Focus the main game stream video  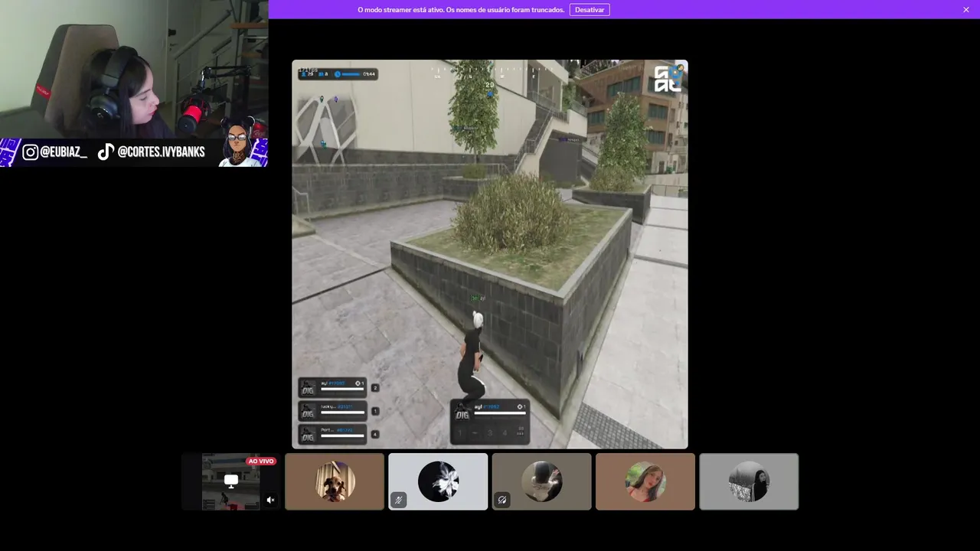490,254
